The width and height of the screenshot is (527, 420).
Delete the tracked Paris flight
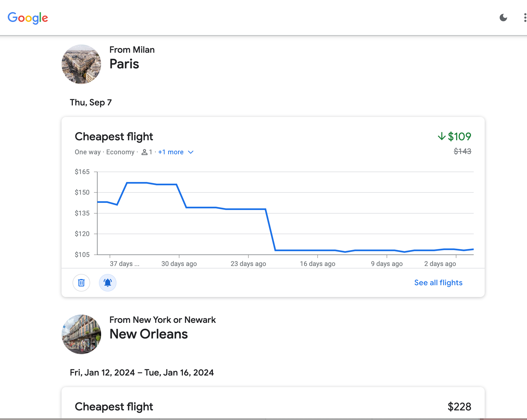[x=81, y=283]
